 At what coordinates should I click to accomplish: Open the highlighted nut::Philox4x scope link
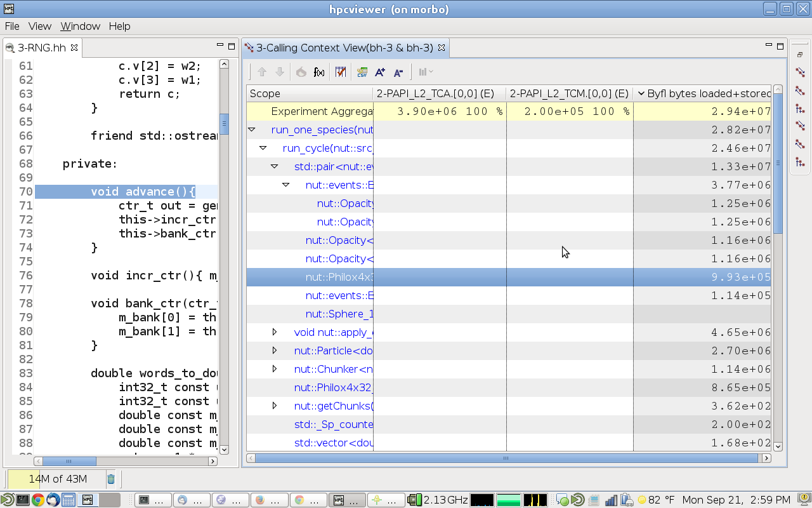(339, 277)
